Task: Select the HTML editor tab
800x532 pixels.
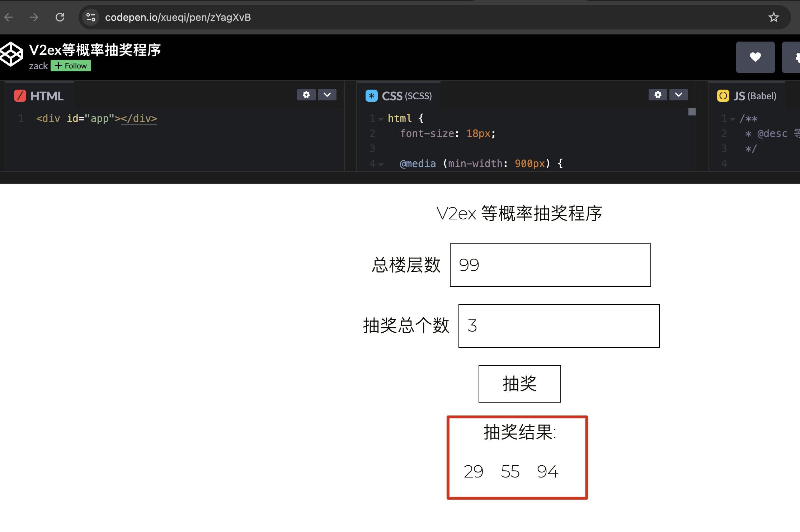Action: (x=39, y=96)
